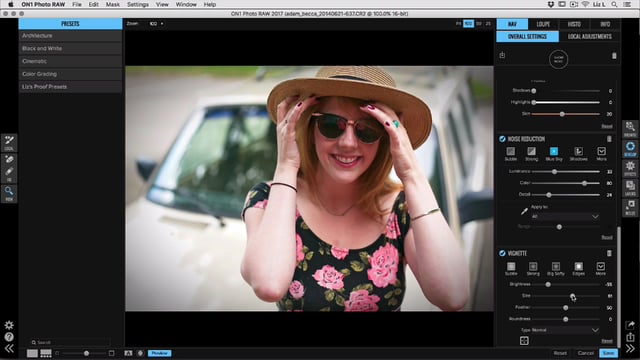Viewport: 640px width, 360px height.
Task: Adjust the vignette Brightness slider
Action: [566, 284]
